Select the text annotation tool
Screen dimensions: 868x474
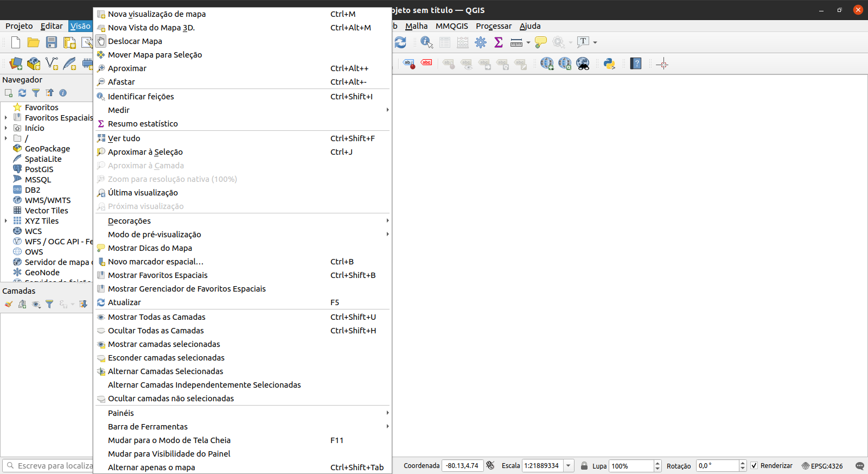(x=583, y=42)
